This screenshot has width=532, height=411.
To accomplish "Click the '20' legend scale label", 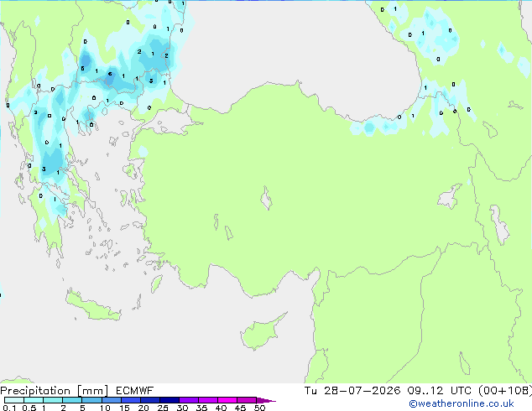I will pyautogui.click(x=143, y=408).
